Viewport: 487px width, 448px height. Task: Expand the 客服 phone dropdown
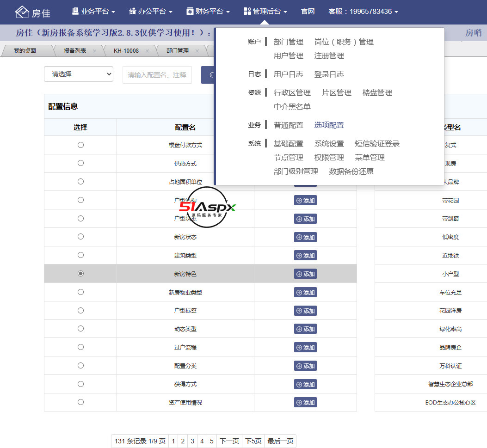363,12
